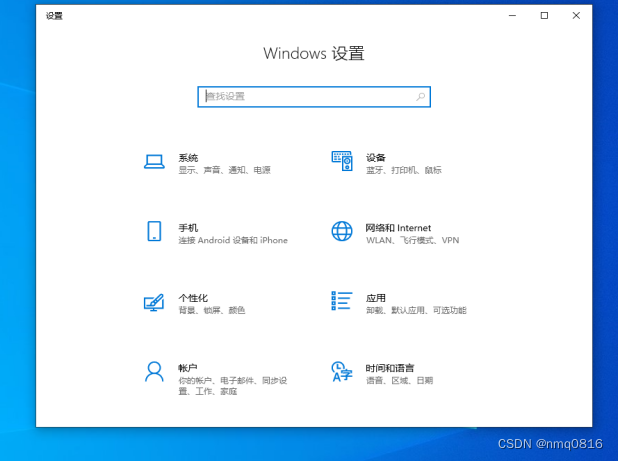Select the 个性化 heading
The image size is (619, 461).
(x=193, y=298)
